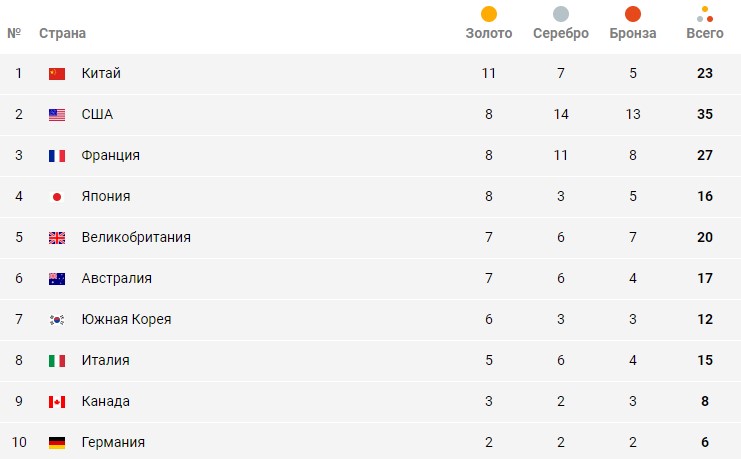Click the silver medal circle icon
This screenshot has width=741, height=459.
(x=561, y=14)
